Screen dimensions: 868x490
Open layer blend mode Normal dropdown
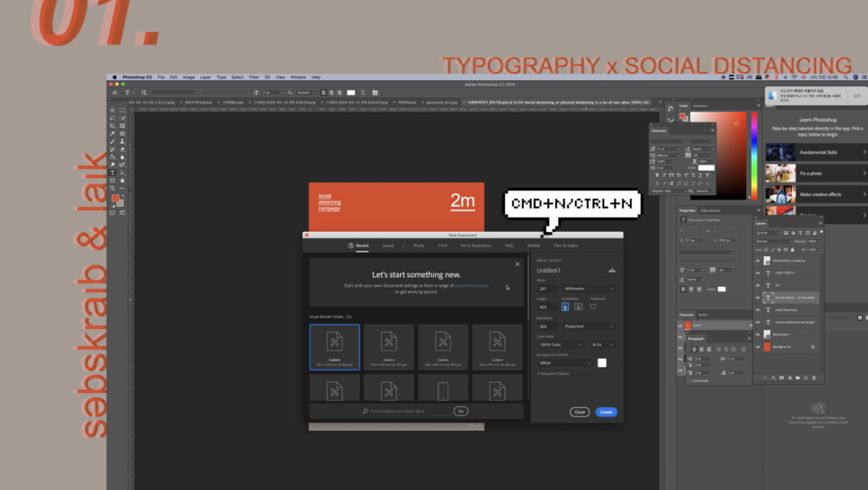[774, 241]
